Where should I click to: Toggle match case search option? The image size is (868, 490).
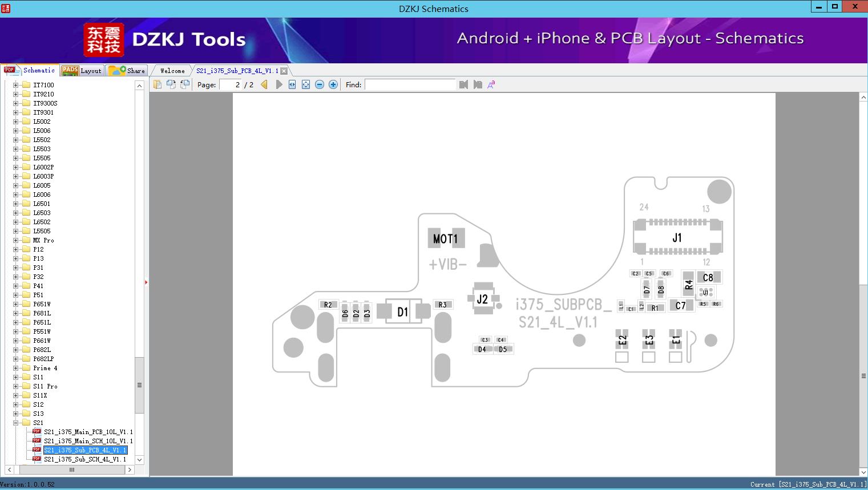coord(491,84)
